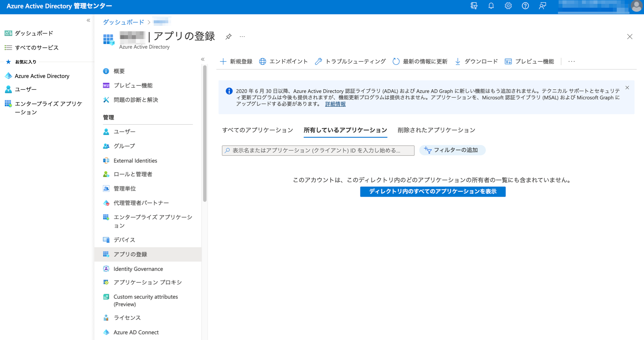This screenshot has width=644, height=340.
Task: Open ユーザー under the 管理 section
Action: click(124, 132)
